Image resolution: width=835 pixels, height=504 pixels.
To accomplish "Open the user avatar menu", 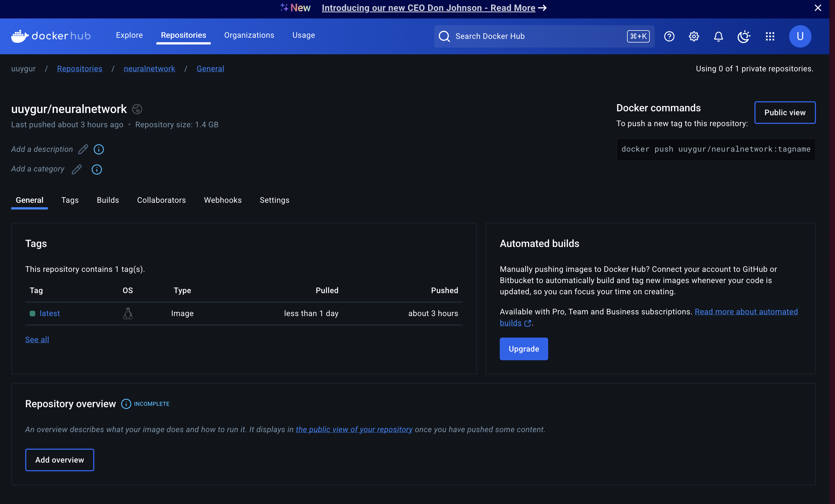I will pos(800,36).
